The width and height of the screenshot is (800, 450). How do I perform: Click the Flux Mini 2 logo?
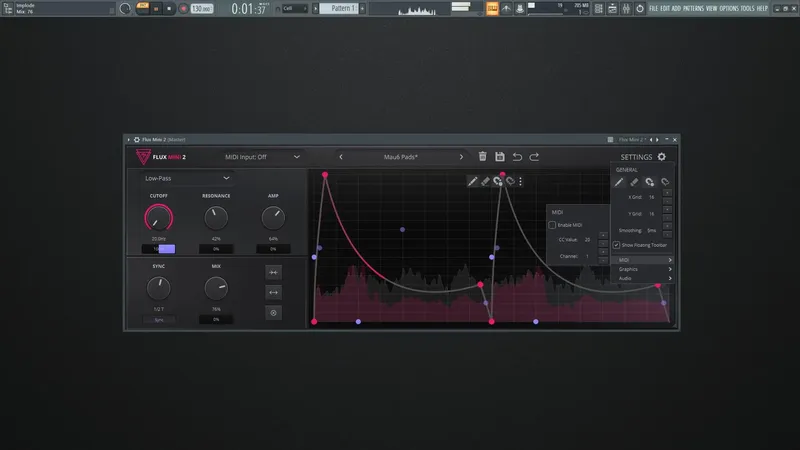click(x=161, y=157)
